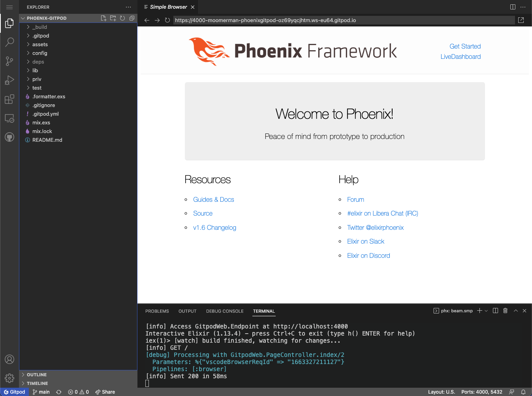Expand the lib folder

click(78, 70)
